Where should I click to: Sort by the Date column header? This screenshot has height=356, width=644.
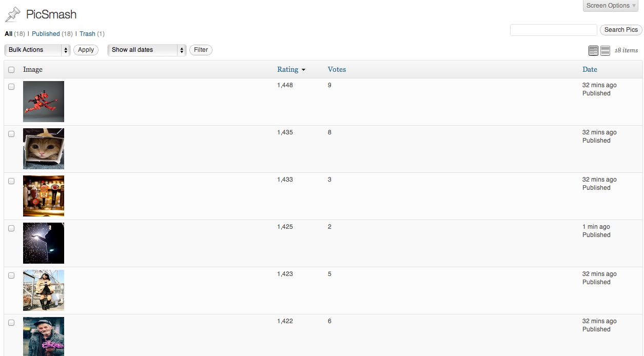(x=590, y=69)
